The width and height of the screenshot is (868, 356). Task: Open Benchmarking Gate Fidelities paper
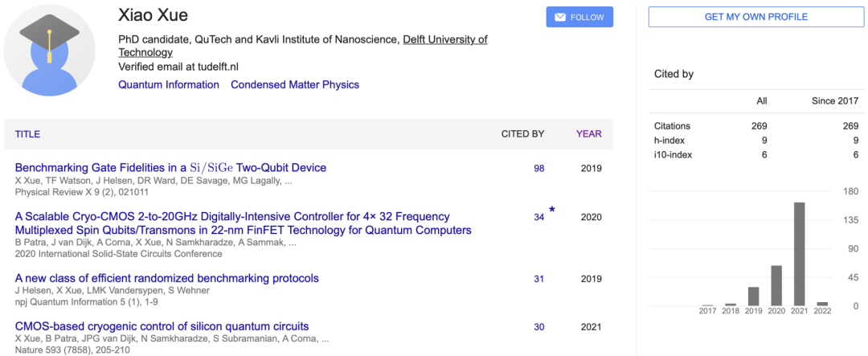[x=170, y=168]
